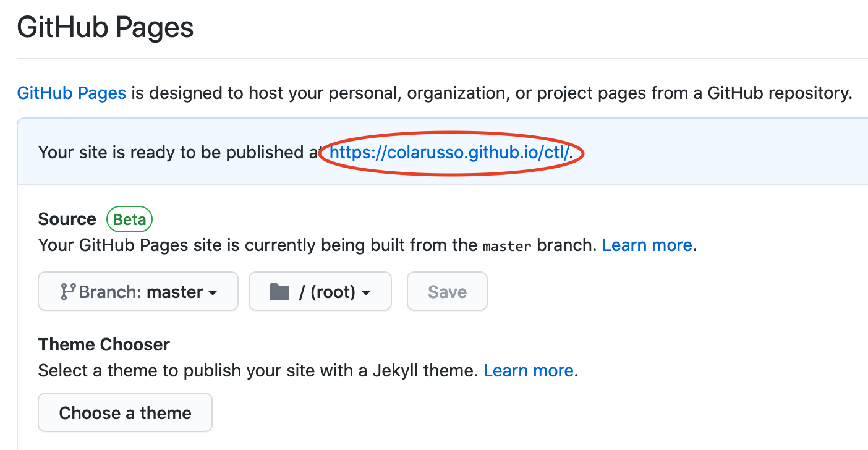Click the Choose a theme button
This screenshot has width=868, height=450.
(126, 412)
